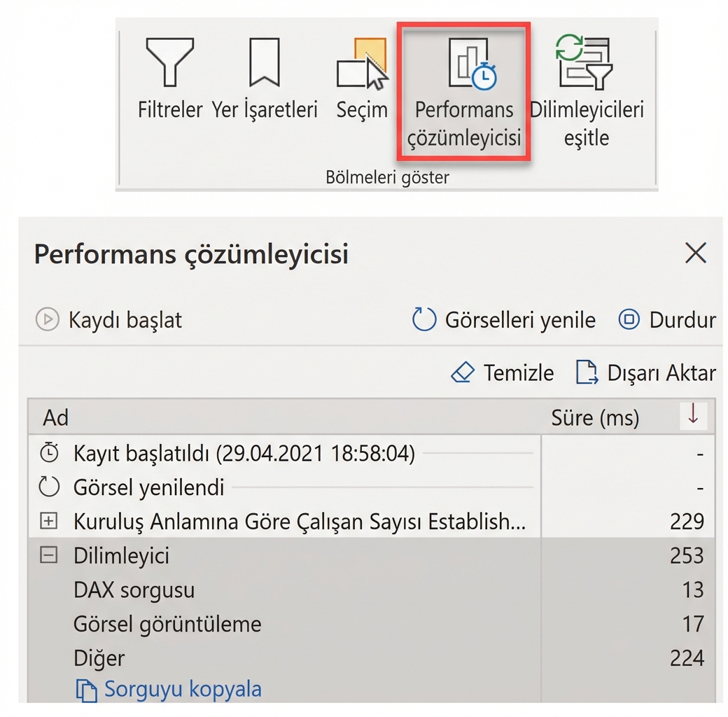Click the Durdur stop icon
The height and width of the screenshot is (717, 728).
click(x=629, y=319)
